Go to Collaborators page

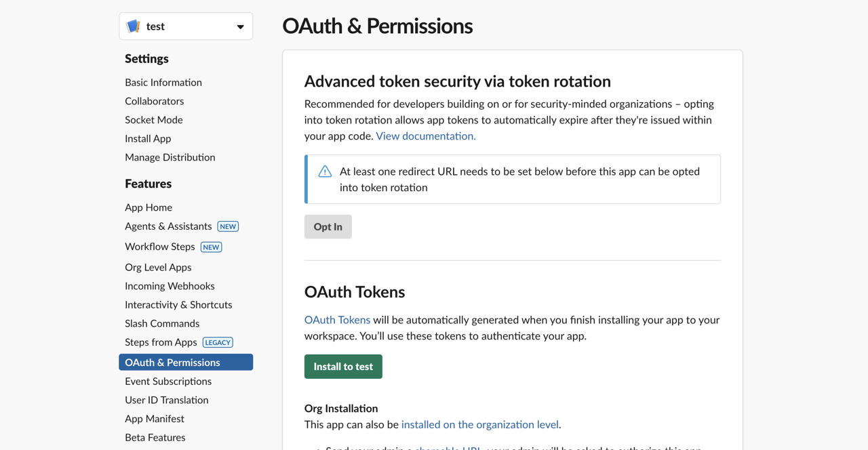(154, 101)
